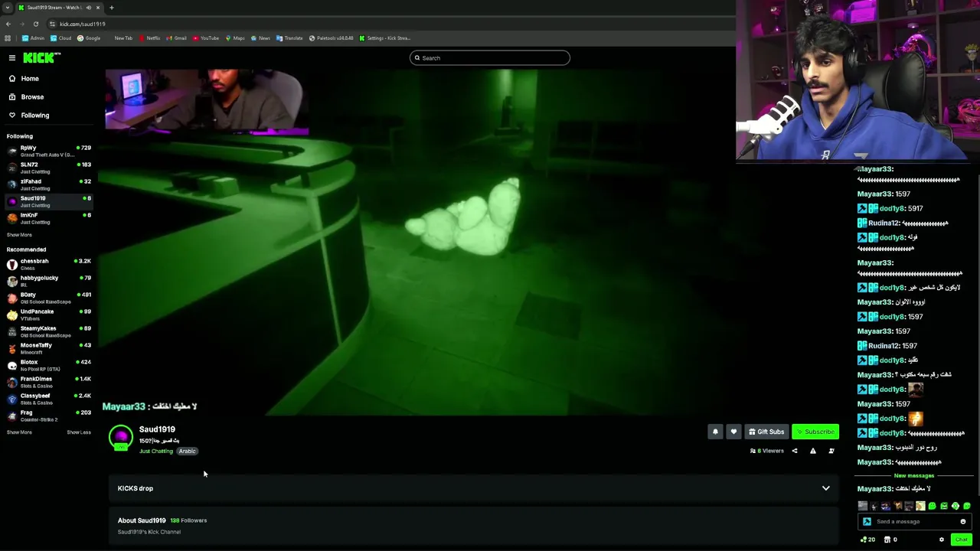Toggle follow heart button

click(733, 432)
